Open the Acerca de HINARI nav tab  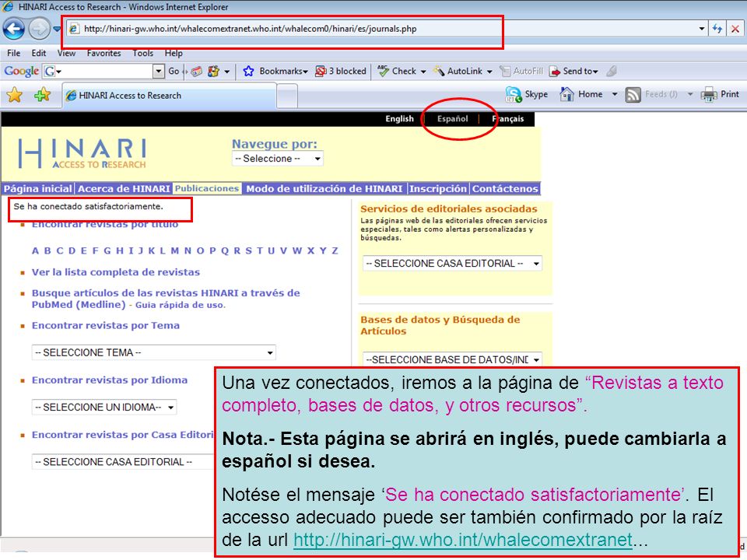tap(124, 188)
